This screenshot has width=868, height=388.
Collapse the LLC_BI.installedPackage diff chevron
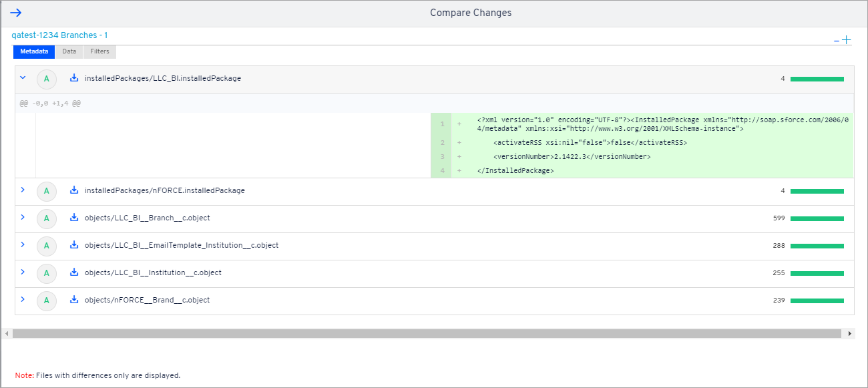[23, 78]
